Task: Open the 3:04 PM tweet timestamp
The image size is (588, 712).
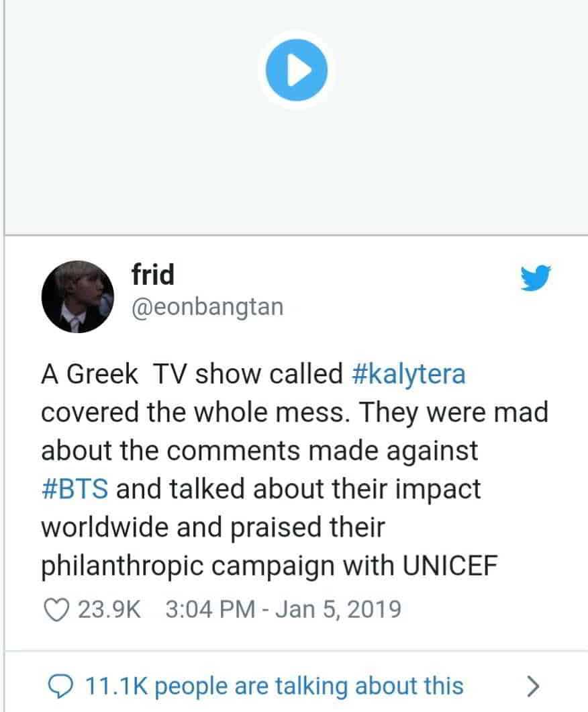Action: pos(211,609)
